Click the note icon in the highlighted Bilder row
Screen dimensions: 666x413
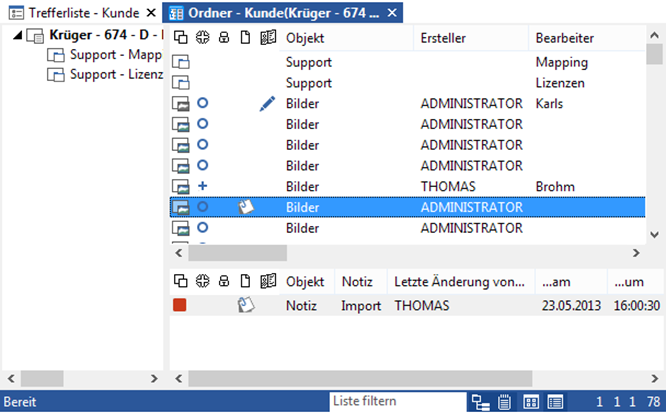pyautogui.click(x=245, y=207)
